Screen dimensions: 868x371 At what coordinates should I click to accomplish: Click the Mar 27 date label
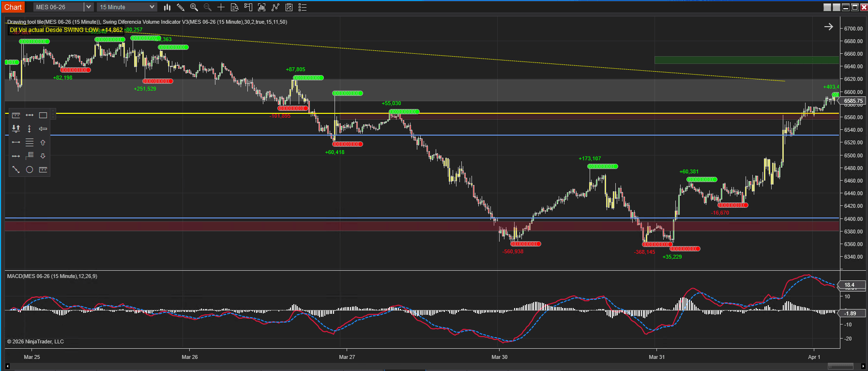click(x=347, y=357)
